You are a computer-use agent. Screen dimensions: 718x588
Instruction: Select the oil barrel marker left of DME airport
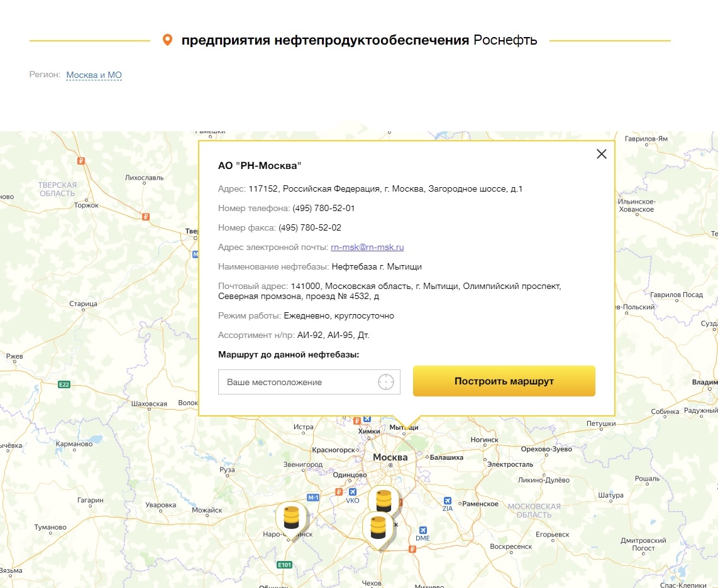coord(378,528)
